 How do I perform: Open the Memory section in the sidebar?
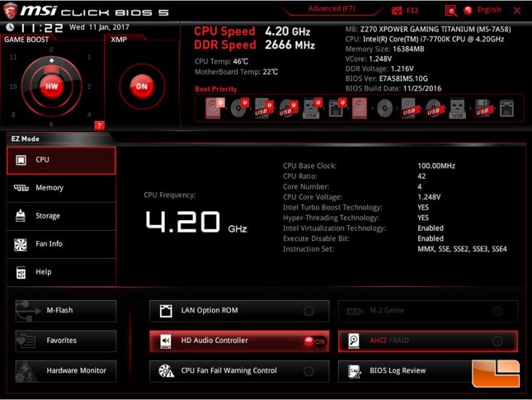pos(61,188)
